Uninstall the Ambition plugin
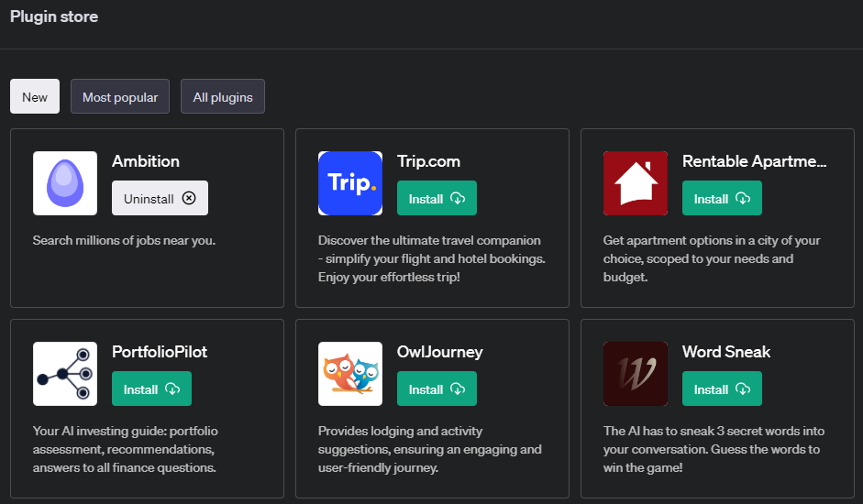Viewport: 863px width, 504px height. click(160, 198)
